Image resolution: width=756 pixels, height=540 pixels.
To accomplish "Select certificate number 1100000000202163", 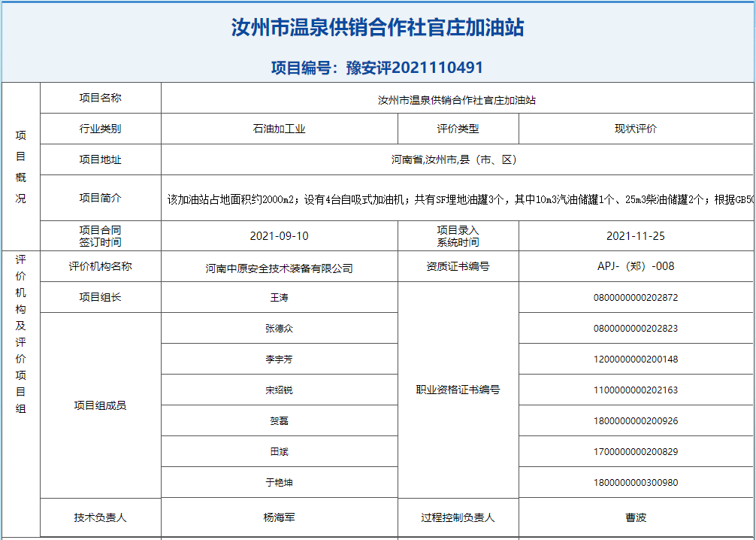I will point(636,390).
